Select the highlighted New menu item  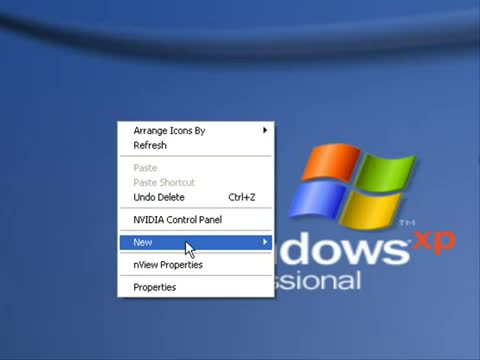pyautogui.click(x=196, y=242)
